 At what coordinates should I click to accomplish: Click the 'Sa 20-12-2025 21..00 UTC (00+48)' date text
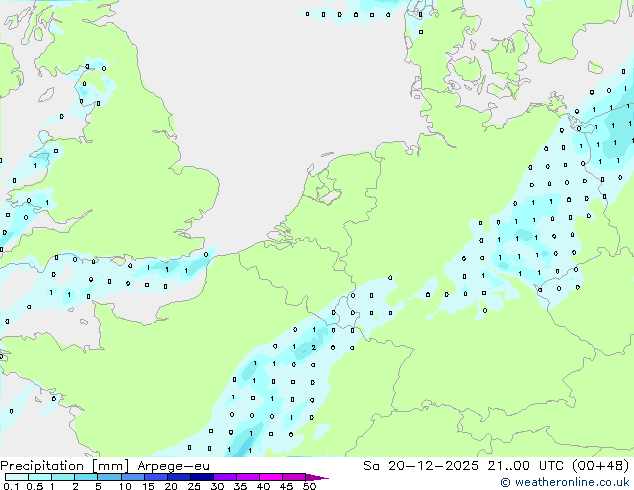[x=496, y=466]
